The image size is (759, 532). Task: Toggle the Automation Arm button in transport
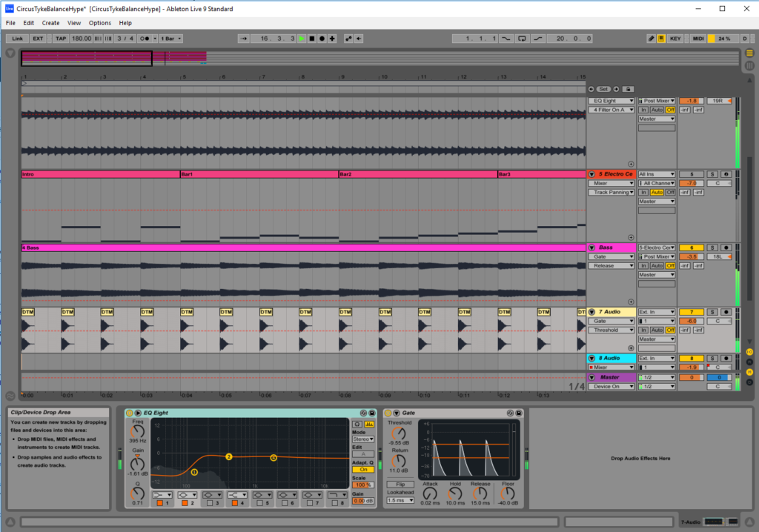[348, 39]
